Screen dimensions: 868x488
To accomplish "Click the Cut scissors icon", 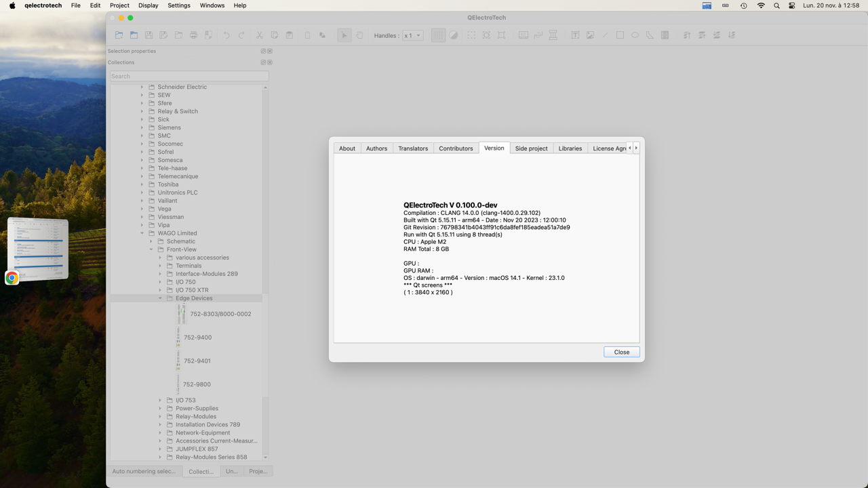I will click(259, 35).
